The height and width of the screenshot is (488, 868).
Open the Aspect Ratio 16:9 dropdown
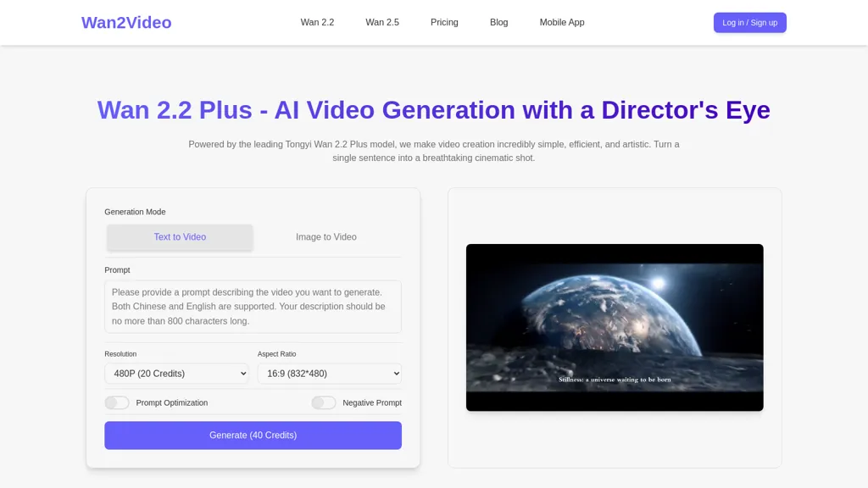tap(330, 374)
